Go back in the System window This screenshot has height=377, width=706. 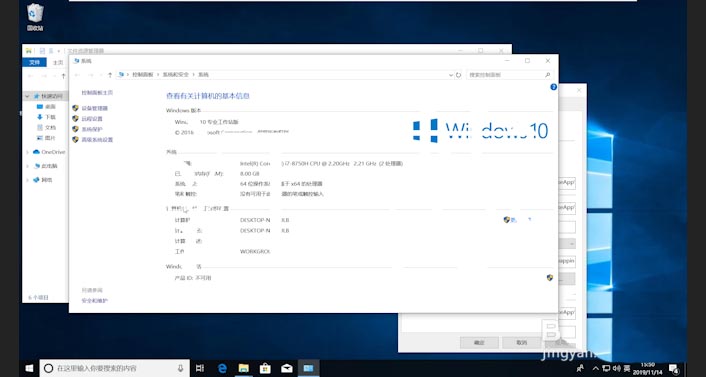point(77,75)
